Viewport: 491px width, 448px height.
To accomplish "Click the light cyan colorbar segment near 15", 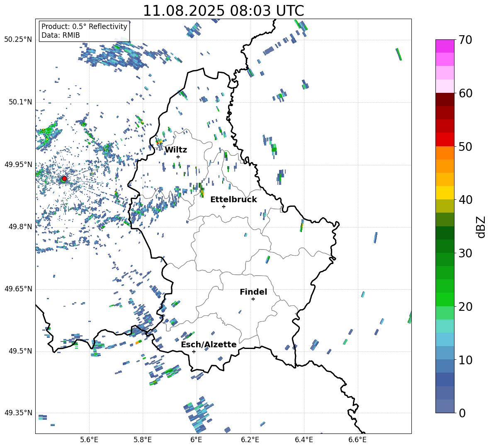I will pos(445,326).
